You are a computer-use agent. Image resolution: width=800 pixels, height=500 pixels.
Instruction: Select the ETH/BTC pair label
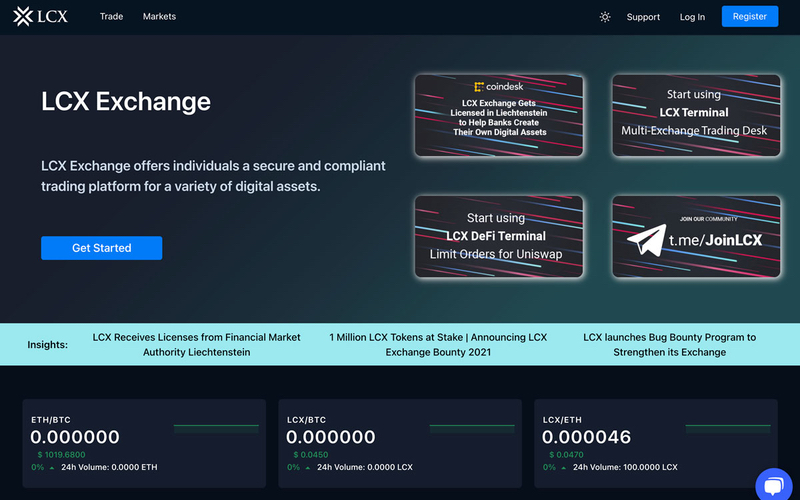[x=51, y=420]
